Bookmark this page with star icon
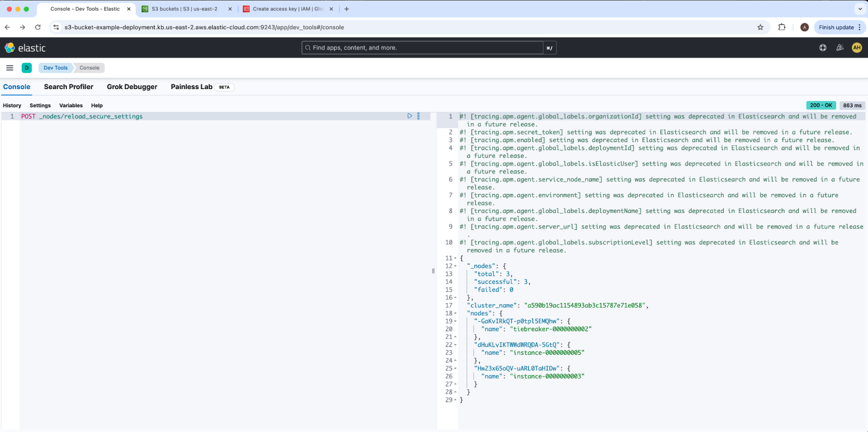868x432 pixels. [x=760, y=27]
